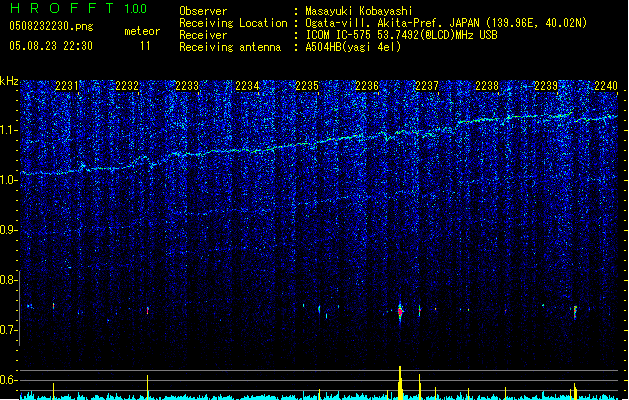Click the 'meteor' count label
This screenshot has width=629, height=400.
[x=142, y=31]
